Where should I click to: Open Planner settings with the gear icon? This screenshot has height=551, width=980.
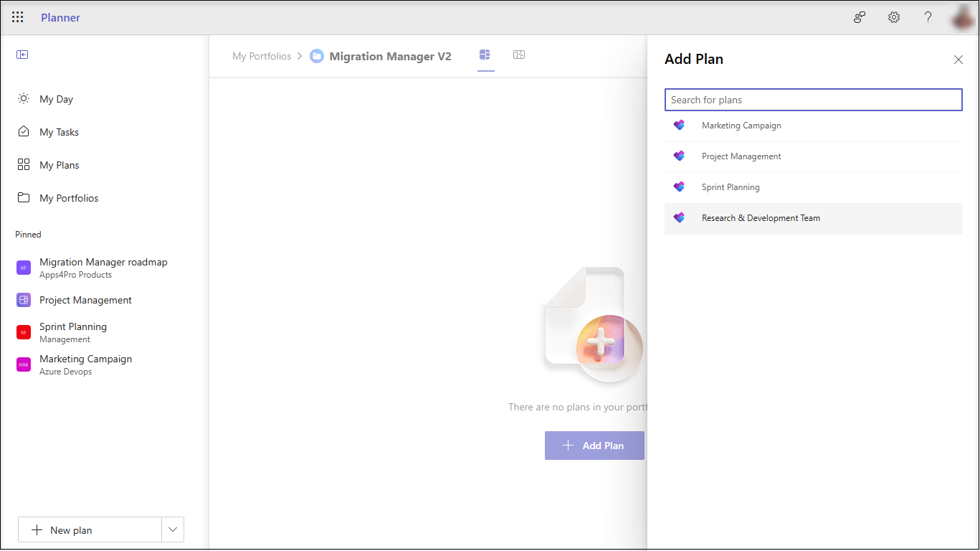tap(893, 17)
